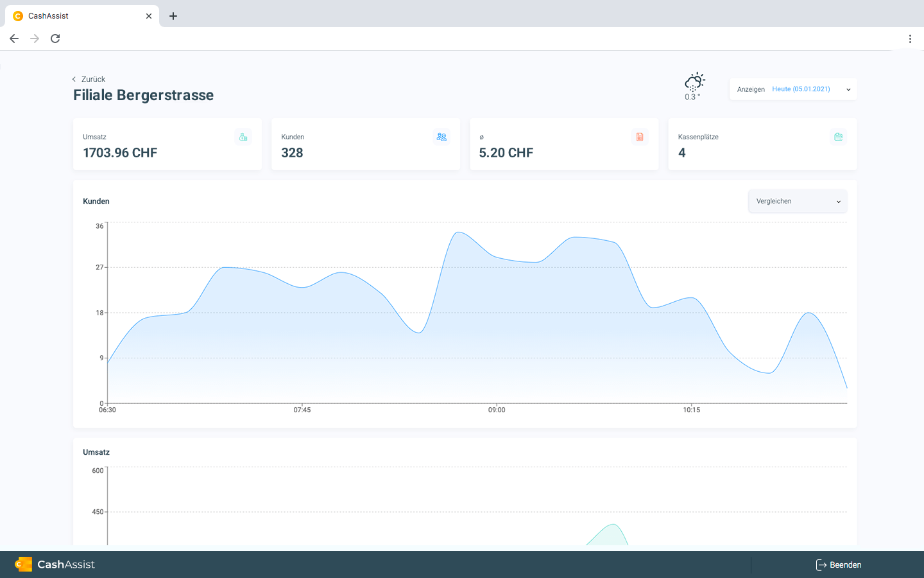Image resolution: width=924 pixels, height=578 pixels.
Task: Open browser three-dot menu
Action: (910, 39)
